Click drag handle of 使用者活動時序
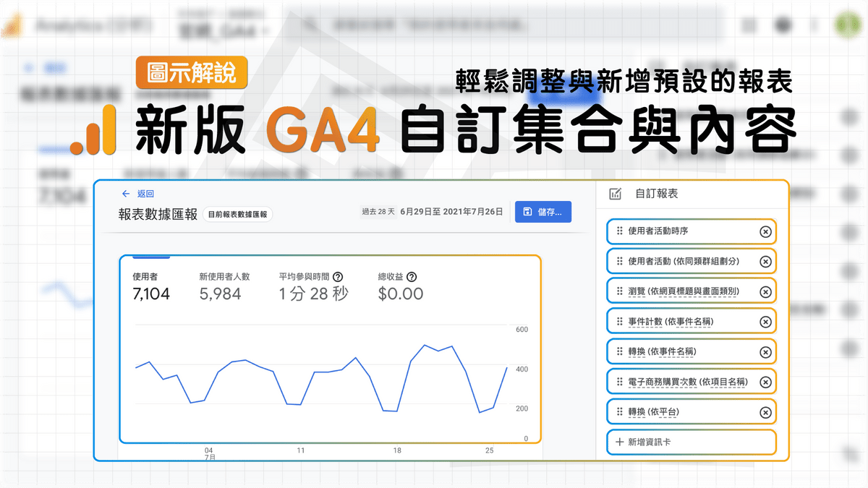This screenshot has height=488, width=868. [619, 231]
